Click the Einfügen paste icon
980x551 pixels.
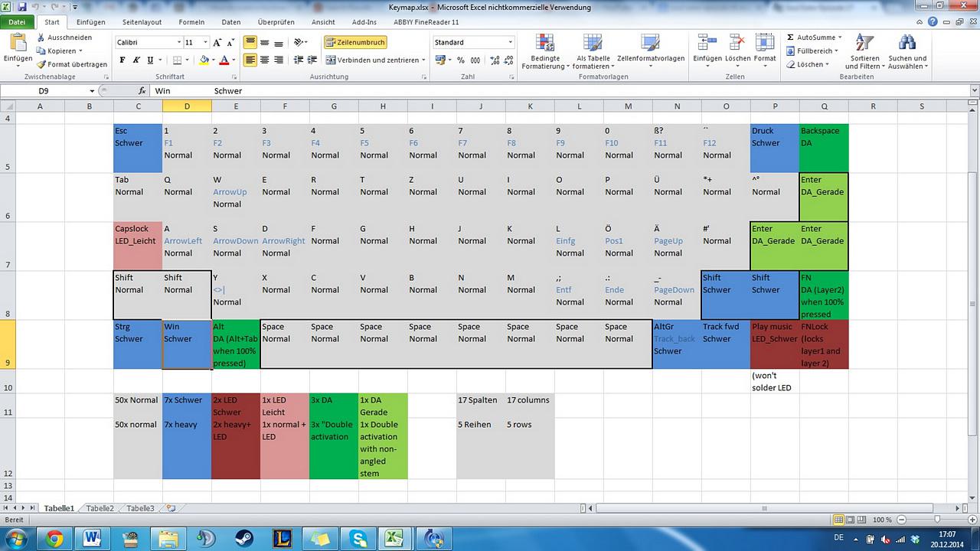point(18,43)
